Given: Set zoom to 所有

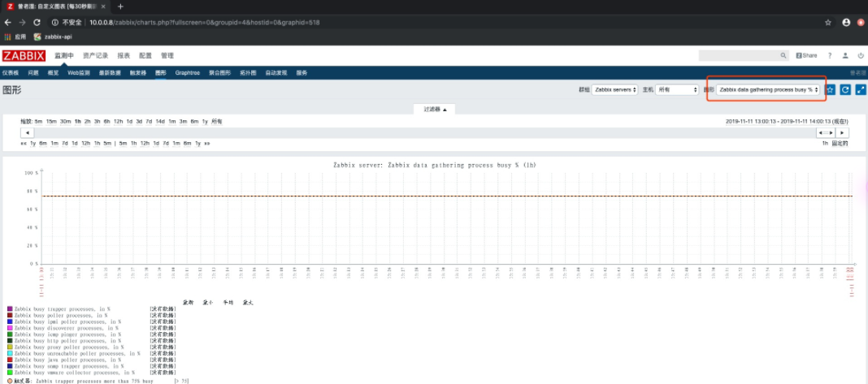Looking at the screenshot, I should click(x=216, y=121).
